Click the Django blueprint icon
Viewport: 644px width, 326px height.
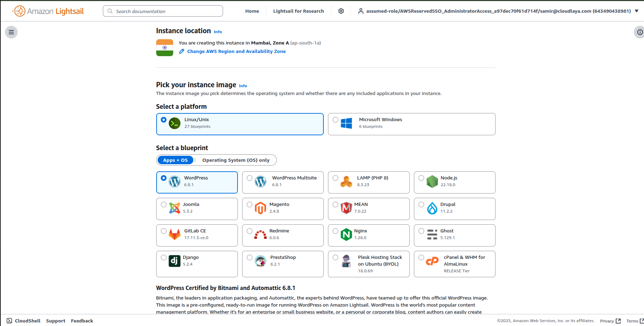point(175,261)
